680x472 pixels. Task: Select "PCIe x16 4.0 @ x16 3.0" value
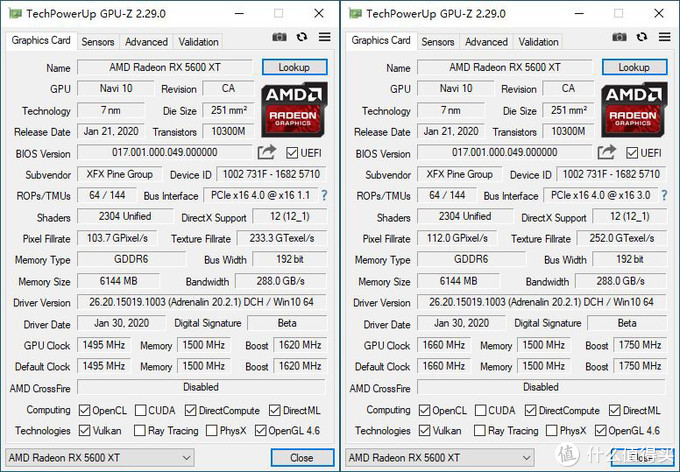click(x=601, y=195)
